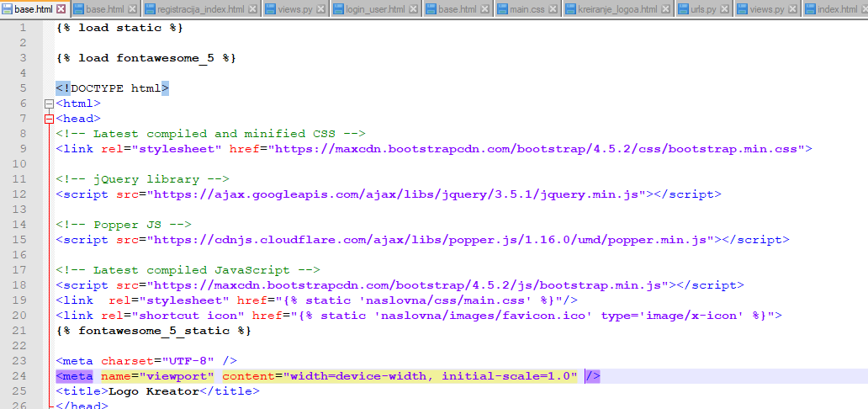Click line number 12 in the margin
This screenshot has width=868, height=409.
click(x=19, y=194)
